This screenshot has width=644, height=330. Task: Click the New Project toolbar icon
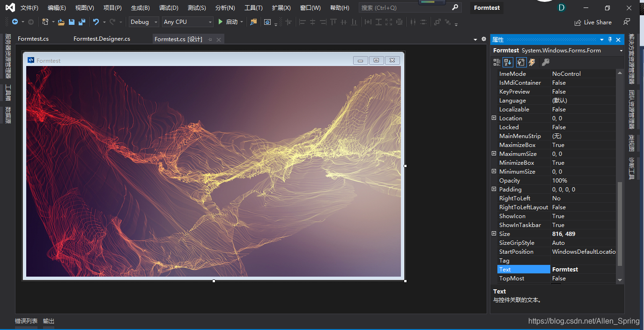click(45, 22)
